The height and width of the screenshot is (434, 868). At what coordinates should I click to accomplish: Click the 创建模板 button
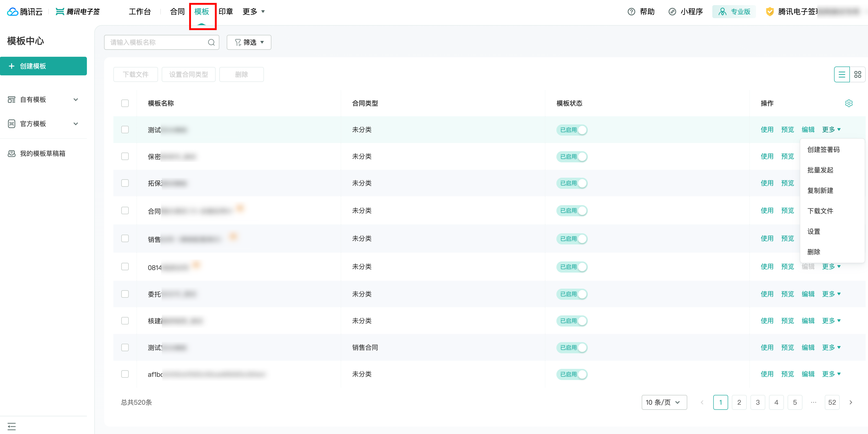tap(43, 66)
